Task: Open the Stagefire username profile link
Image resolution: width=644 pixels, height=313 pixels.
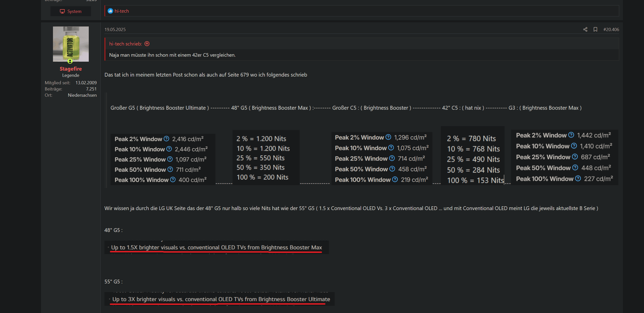Action: 71,69
